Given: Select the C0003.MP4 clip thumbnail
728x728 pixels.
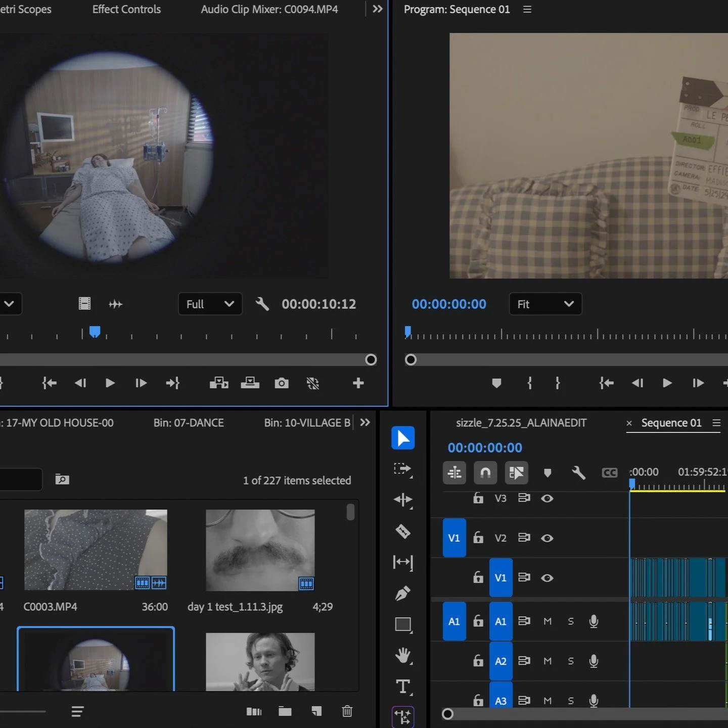Looking at the screenshot, I should 96,550.
